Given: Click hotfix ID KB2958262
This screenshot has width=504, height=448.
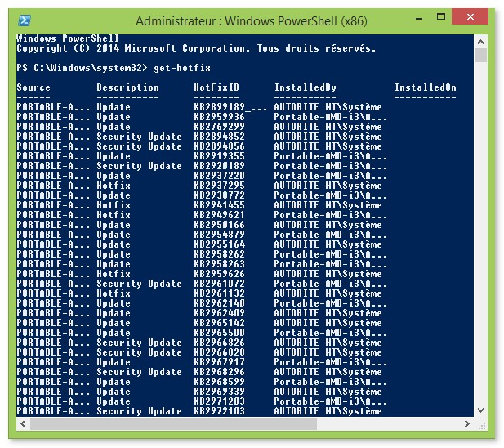Looking at the screenshot, I should tap(219, 254).
